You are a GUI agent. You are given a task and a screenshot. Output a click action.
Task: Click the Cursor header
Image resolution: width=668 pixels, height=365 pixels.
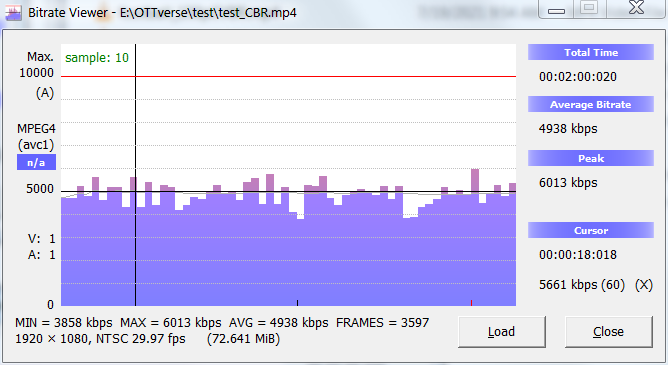(x=590, y=230)
